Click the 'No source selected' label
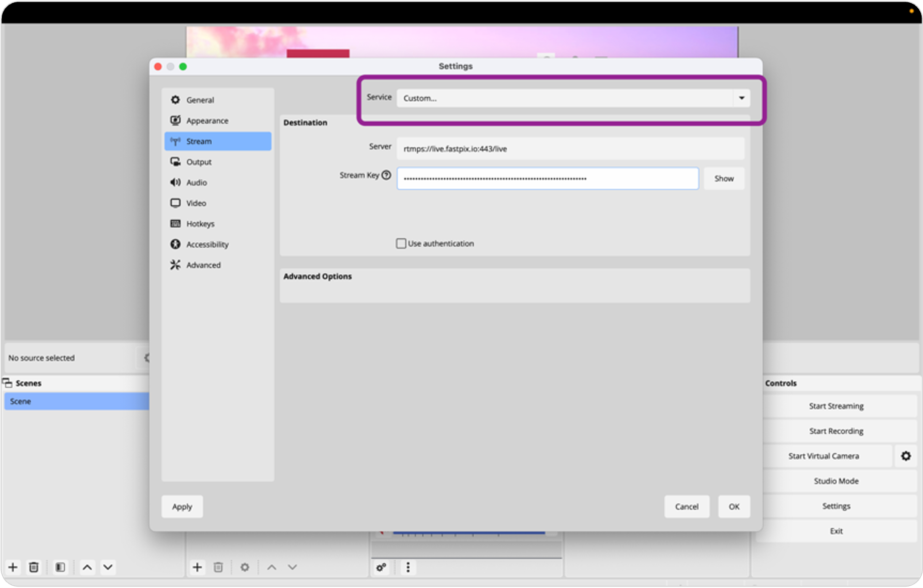The height and width of the screenshot is (588, 923). (42, 358)
